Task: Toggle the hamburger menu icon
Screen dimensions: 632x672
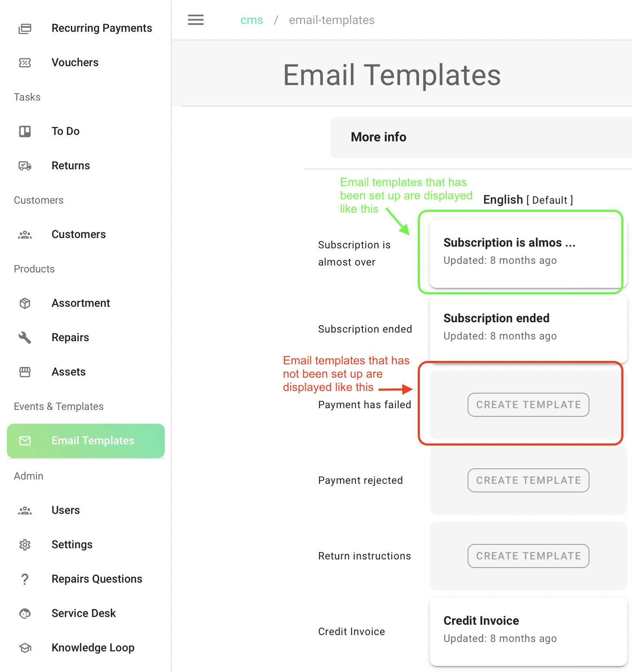Action: pyautogui.click(x=196, y=20)
